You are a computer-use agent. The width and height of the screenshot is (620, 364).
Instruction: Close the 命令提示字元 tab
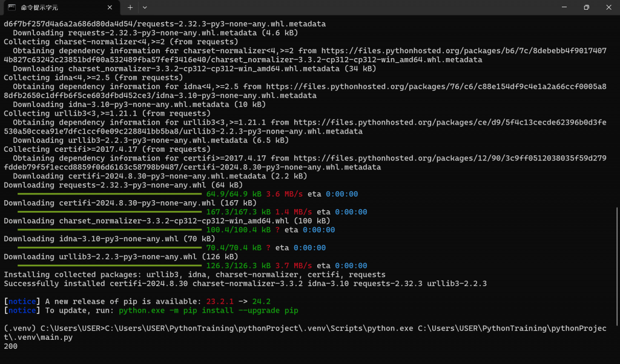[x=110, y=7]
